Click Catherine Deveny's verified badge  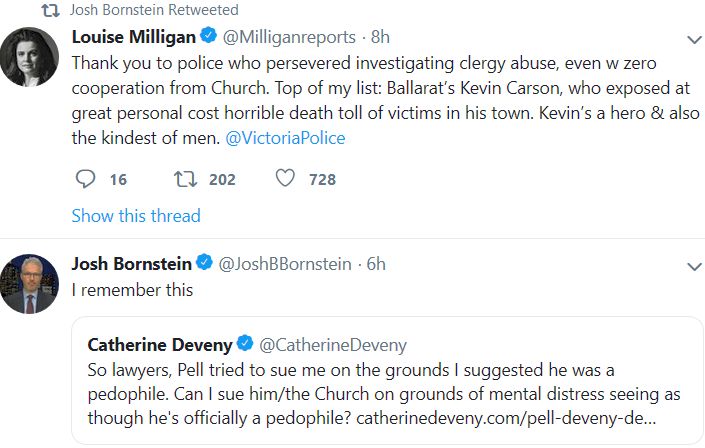point(245,345)
